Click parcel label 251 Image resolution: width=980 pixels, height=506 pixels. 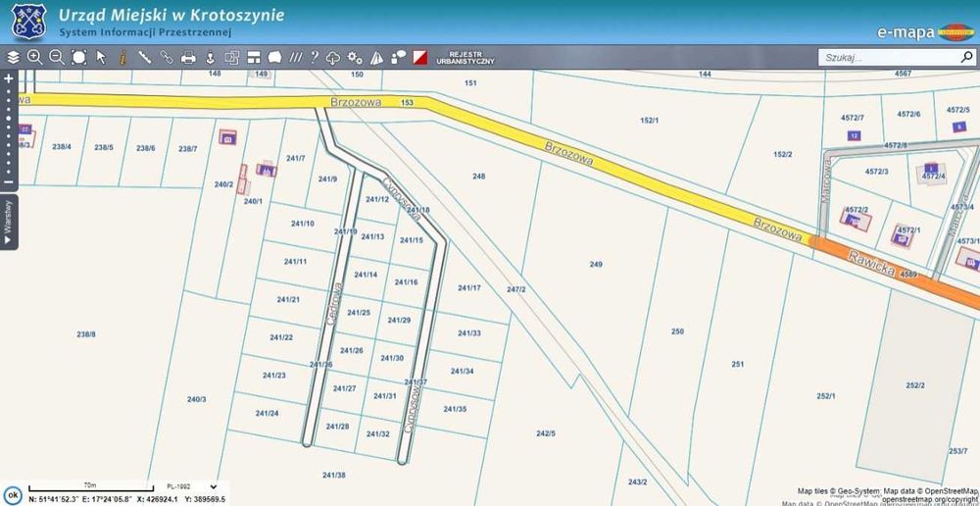[738, 364]
